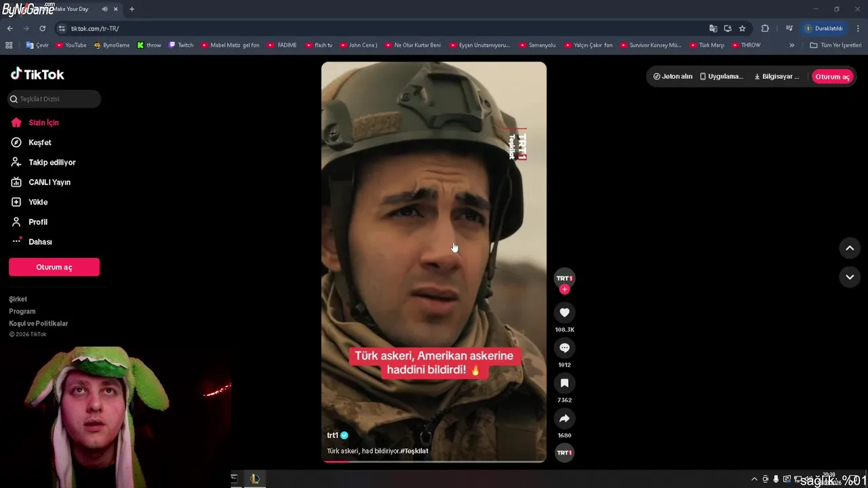This screenshot has height=488, width=868.
Task: Go back in browser history
Action: [9, 28]
